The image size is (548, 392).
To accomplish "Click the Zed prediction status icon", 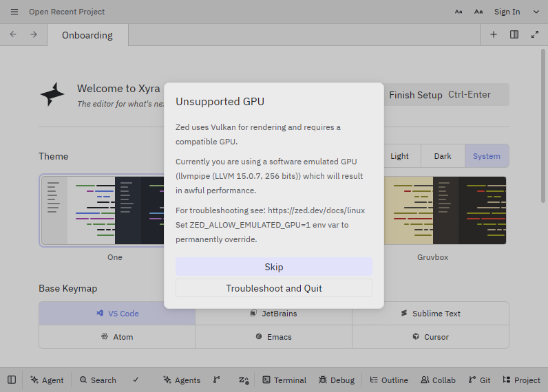I will point(244,380).
